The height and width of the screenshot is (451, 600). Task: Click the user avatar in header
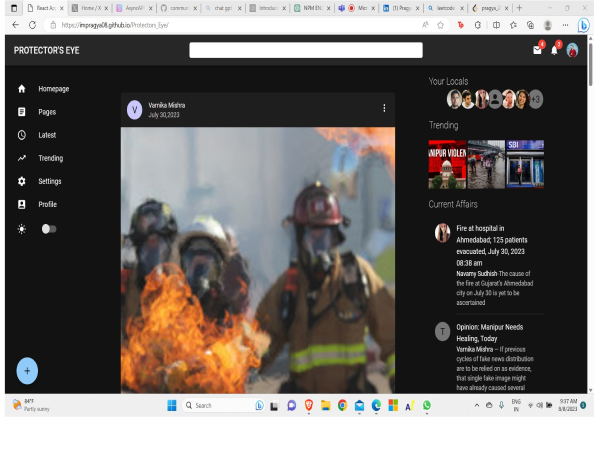click(x=572, y=50)
